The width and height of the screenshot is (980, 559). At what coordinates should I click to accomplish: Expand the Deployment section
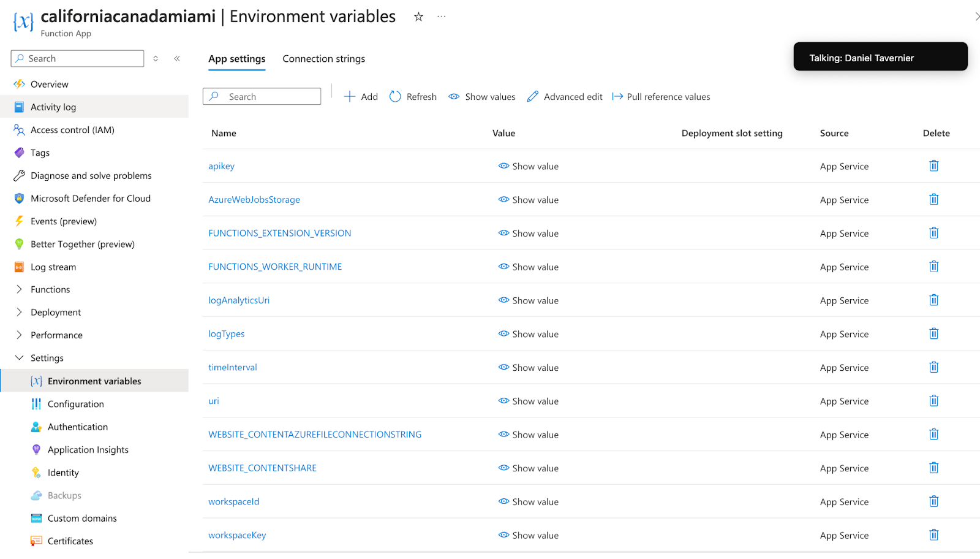19,312
